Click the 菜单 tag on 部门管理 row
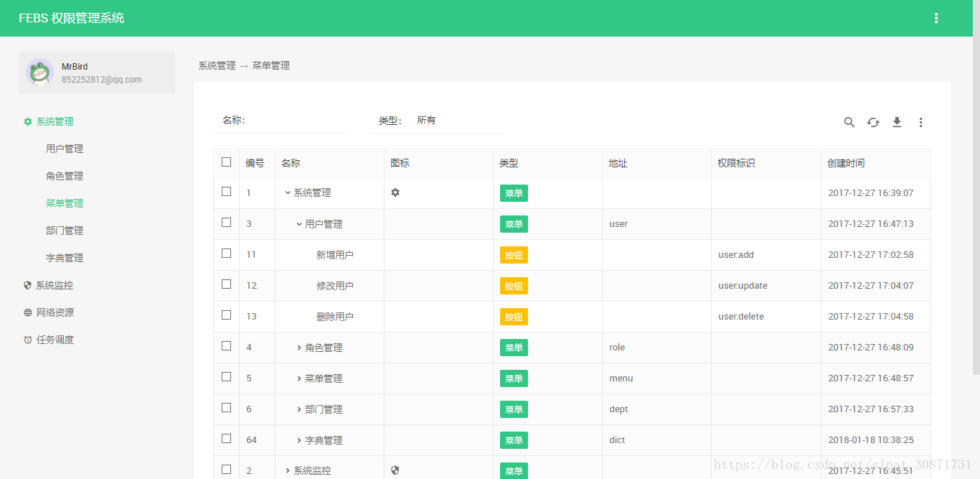 pos(514,409)
